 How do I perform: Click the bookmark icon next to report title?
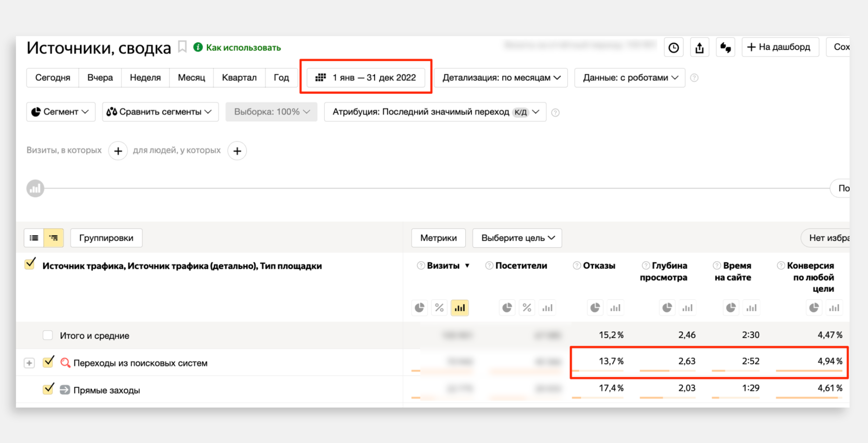pyautogui.click(x=182, y=47)
